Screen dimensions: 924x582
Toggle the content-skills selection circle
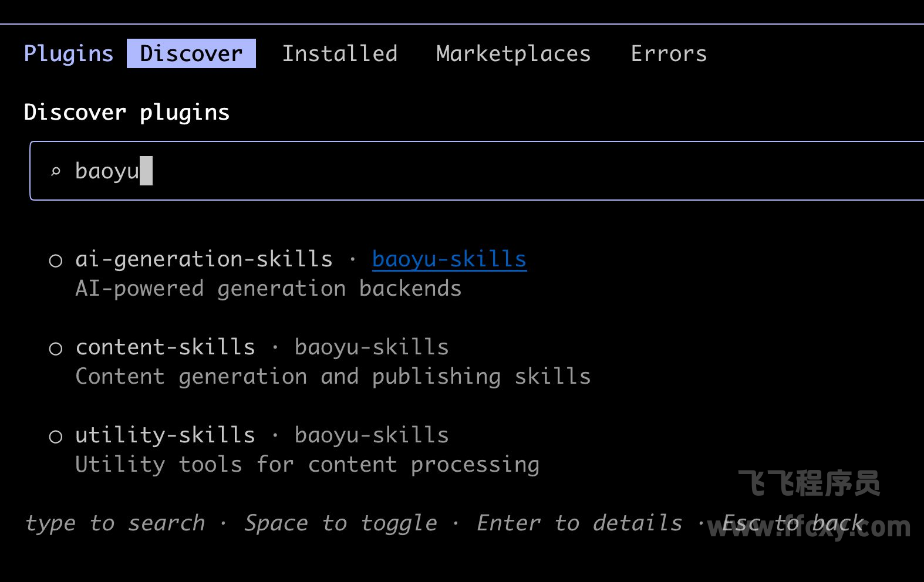coord(56,348)
